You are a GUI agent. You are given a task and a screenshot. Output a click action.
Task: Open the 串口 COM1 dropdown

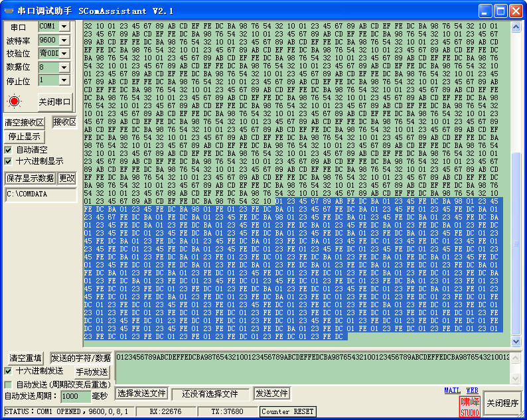click(64, 26)
